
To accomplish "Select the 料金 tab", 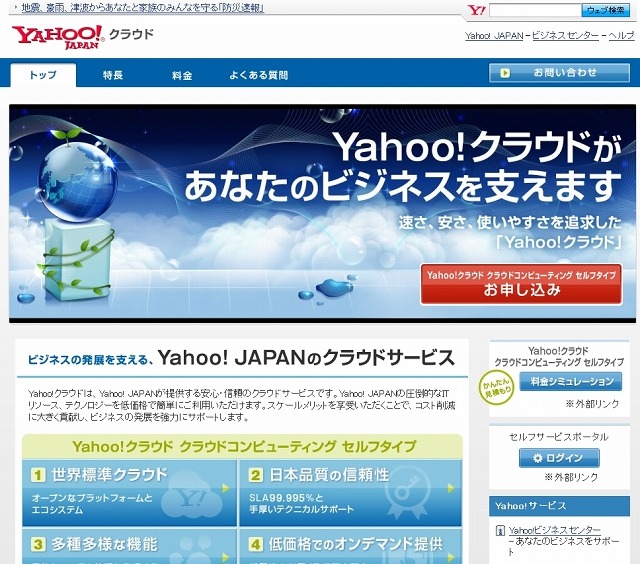I will point(182,75).
